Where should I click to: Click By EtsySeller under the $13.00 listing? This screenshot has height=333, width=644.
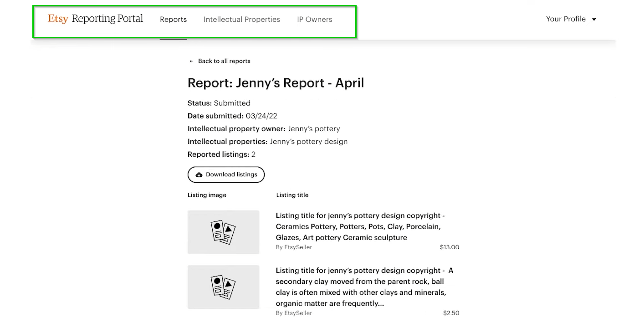point(294,247)
